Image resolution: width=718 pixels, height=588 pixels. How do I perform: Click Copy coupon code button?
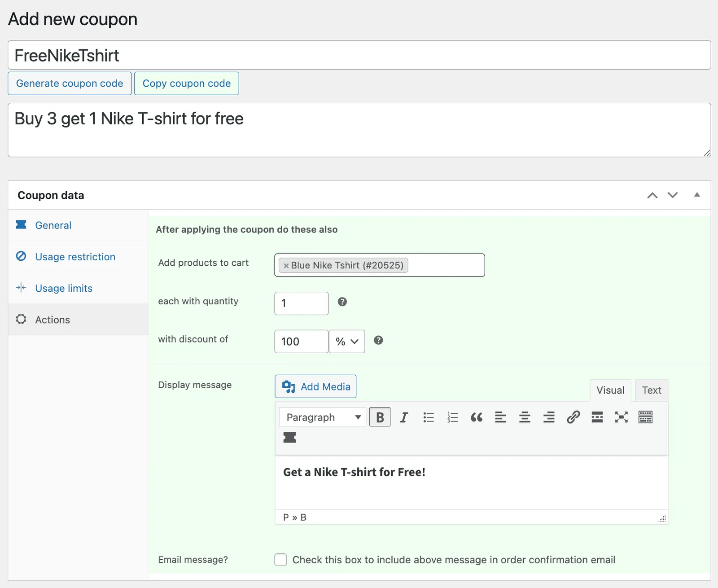coord(187,83)
